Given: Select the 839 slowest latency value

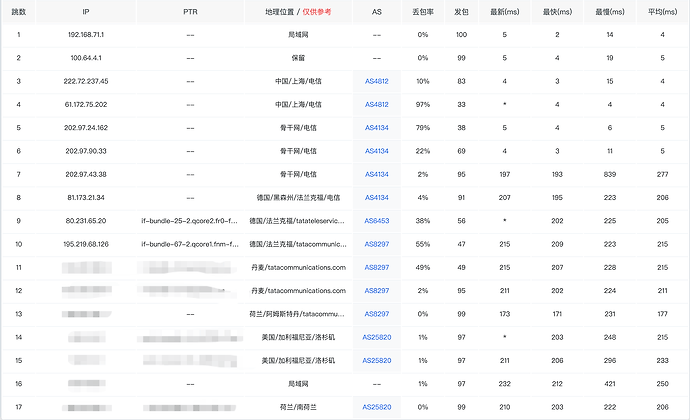Looking at the screenshot, I should click(610, 174).
